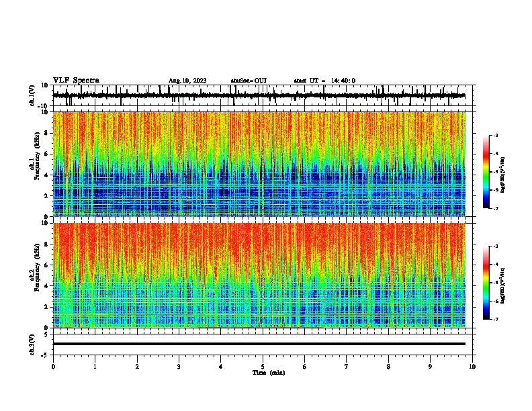Image resolution: width=532 pixels, height=411 pixels.
Task: Click the "2" tick on ch.2 frequency axis
Action: coord(47,307)
